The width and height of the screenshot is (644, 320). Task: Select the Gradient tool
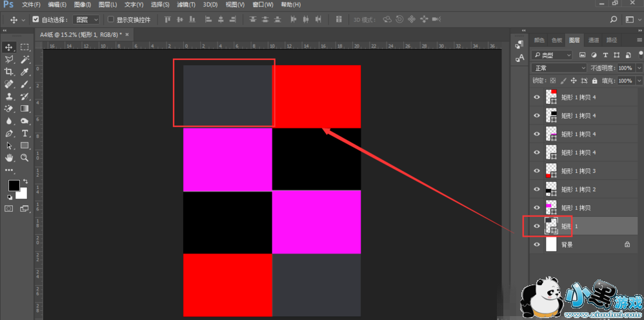(x=25, y=108)
